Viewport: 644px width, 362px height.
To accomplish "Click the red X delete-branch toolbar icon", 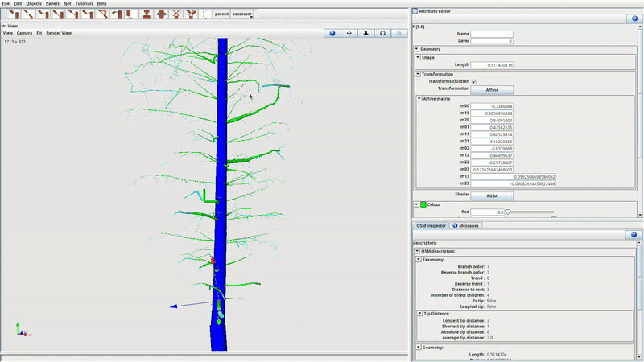I will pos(175,14).
